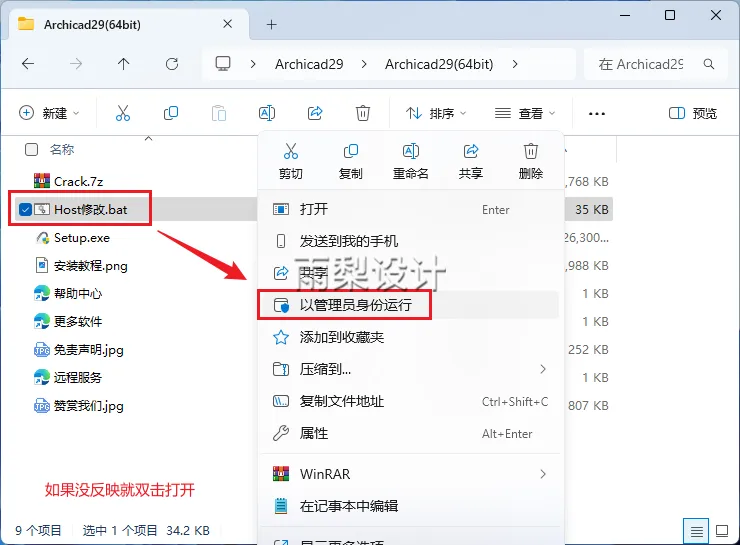Click Archicad29 in the address bar
The height and width of the screenshot is (545, 740).
click(x=309, y=64)
